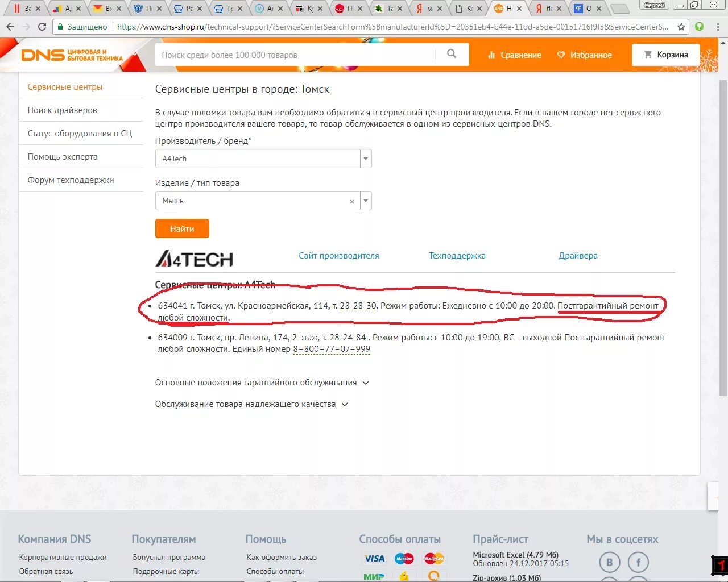Select Форум техподдержки in sidebar

71,180
